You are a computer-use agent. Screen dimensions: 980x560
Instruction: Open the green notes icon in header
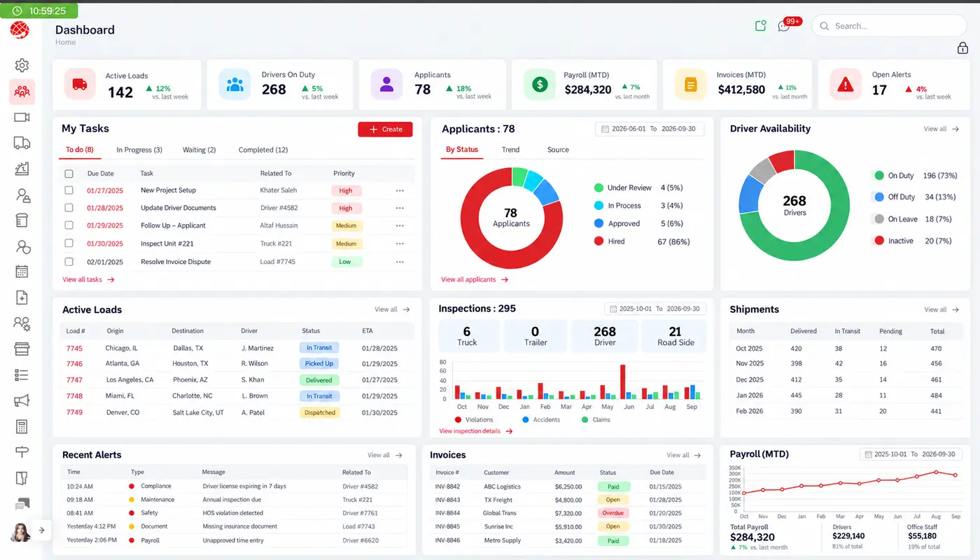[761, 26]
